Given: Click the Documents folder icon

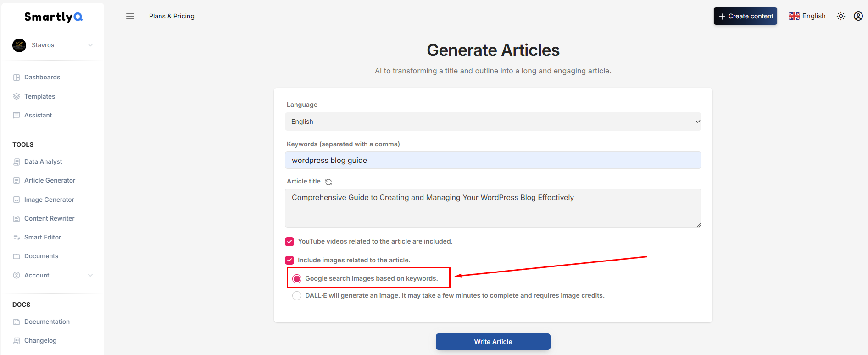Looking at the screenshot, I should (17, 256).
